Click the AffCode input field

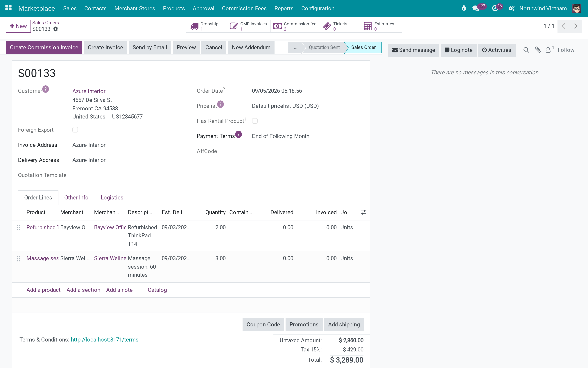[x=307, y=151]
